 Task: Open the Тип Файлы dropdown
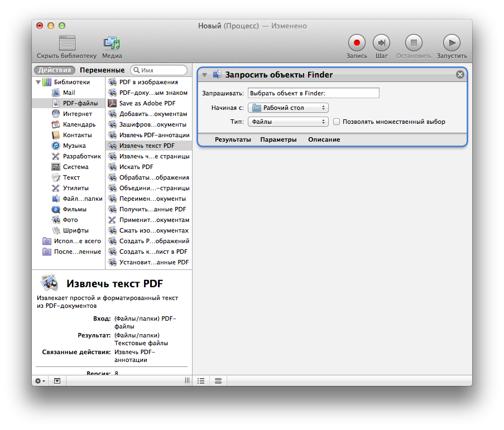coord(288,122)
